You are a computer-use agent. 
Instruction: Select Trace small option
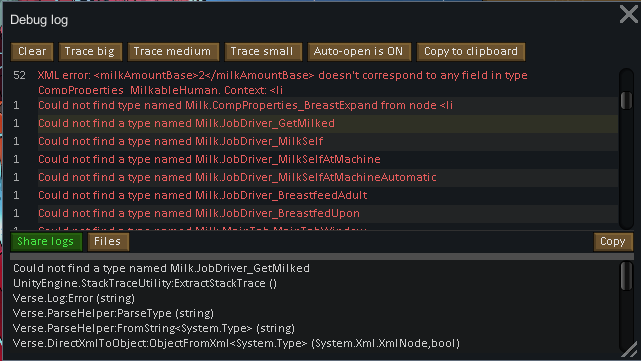[x=262, y=52]
